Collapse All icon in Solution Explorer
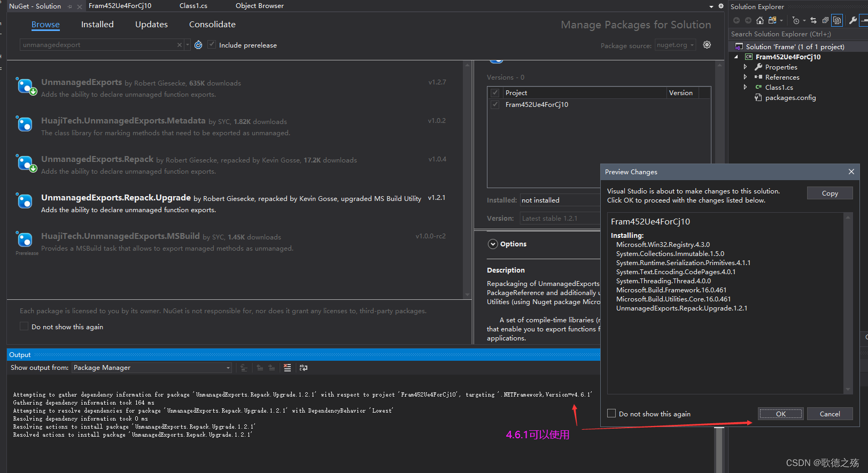This screenshot has height=473, width=868. click(825, 20)
